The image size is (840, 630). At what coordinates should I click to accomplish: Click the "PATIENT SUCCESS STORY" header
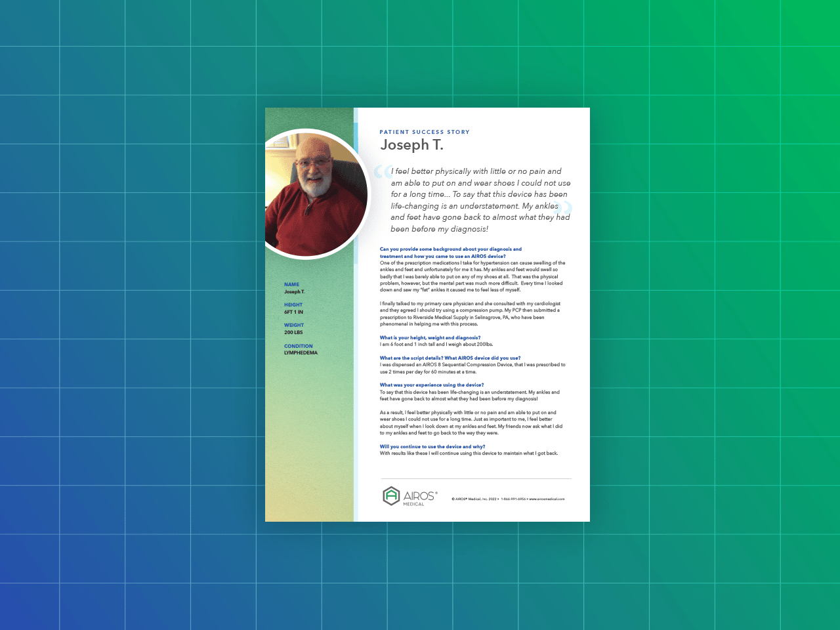click(x=424, y=133)
